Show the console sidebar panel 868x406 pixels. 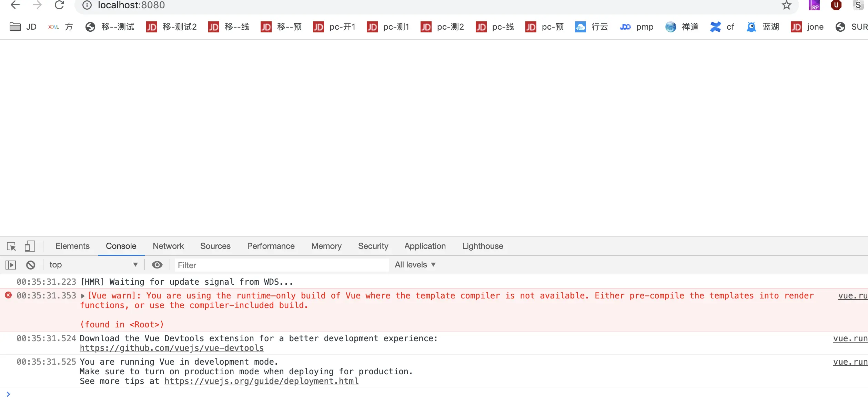[11, 265]
